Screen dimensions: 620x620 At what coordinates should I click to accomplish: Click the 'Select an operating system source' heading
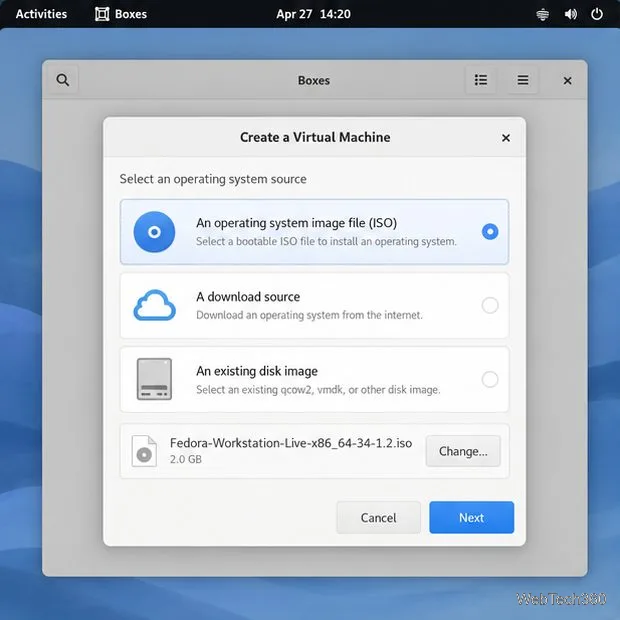tap(213, 179)
